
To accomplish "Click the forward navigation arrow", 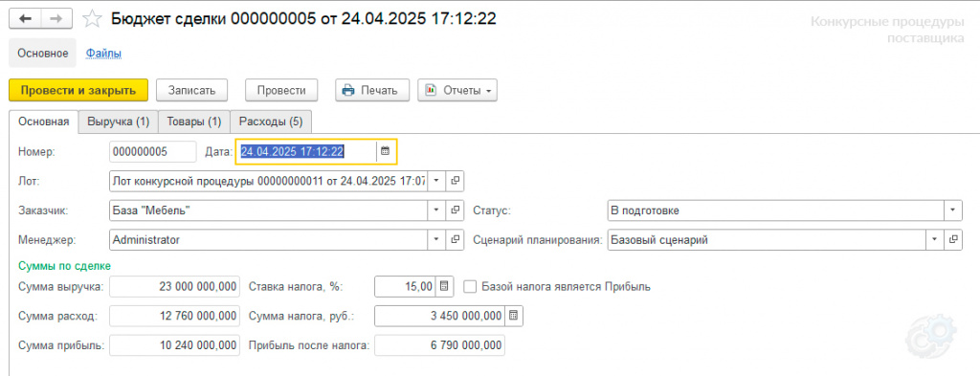I will coord(56,19).
